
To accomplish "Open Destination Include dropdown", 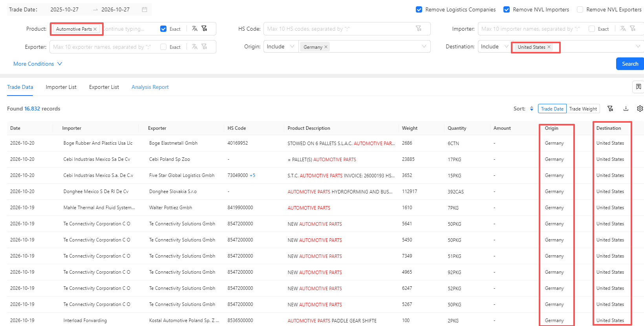I will coord(495,46).
